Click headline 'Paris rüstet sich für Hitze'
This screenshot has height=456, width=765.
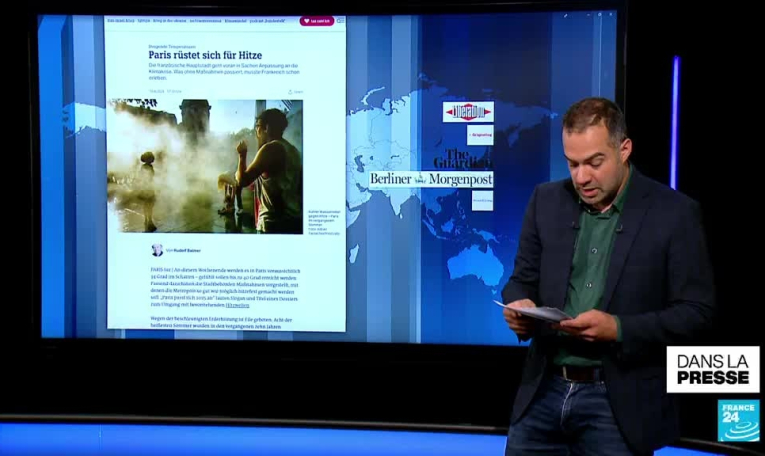coord(205,55)
